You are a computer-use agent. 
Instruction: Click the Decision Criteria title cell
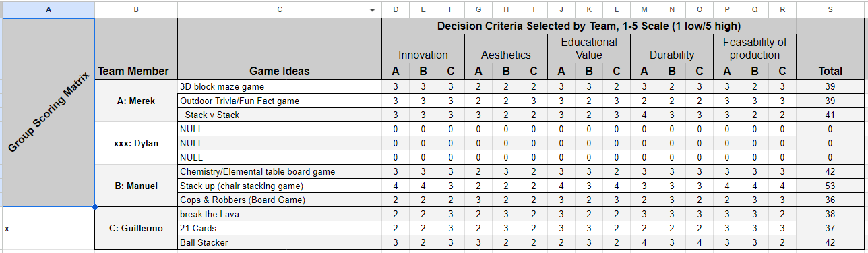[x=589, y=26]
